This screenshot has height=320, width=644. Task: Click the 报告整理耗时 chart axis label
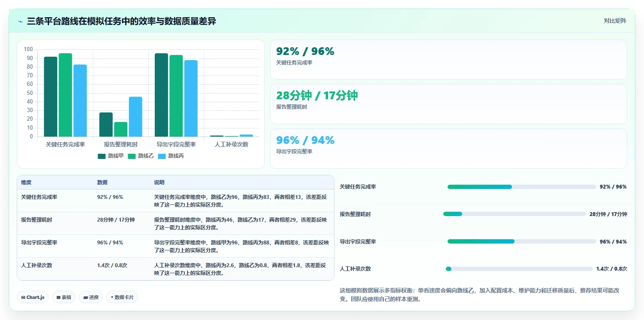(121, 145)
